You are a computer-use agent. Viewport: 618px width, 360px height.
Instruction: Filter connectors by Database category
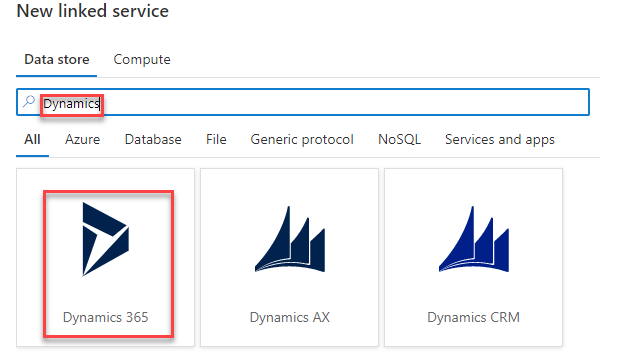(x=153, y=140)
